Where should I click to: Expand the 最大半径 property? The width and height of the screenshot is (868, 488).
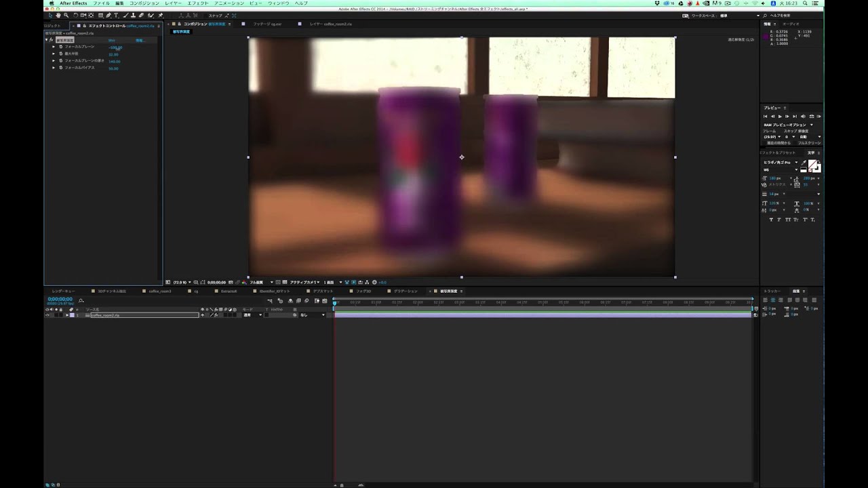click(54, 54)
